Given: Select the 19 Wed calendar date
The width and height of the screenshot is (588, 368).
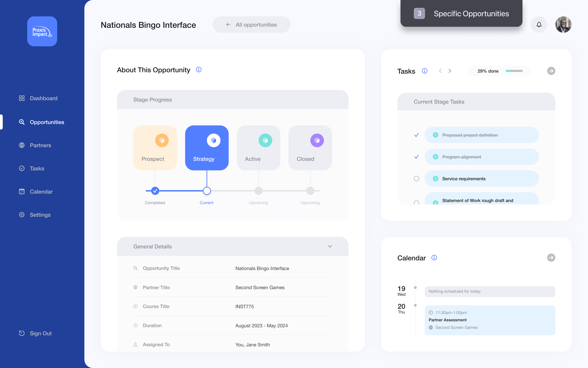Looking at the screenshot, I should 401,291.
